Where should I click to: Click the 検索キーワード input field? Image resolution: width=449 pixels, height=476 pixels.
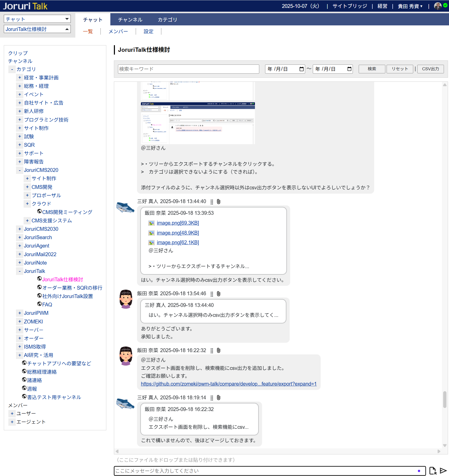188,69
